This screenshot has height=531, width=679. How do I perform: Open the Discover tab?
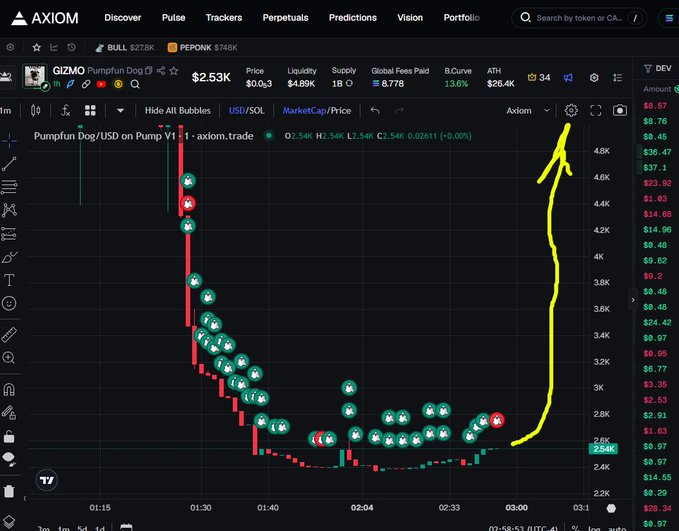point(123,18)
